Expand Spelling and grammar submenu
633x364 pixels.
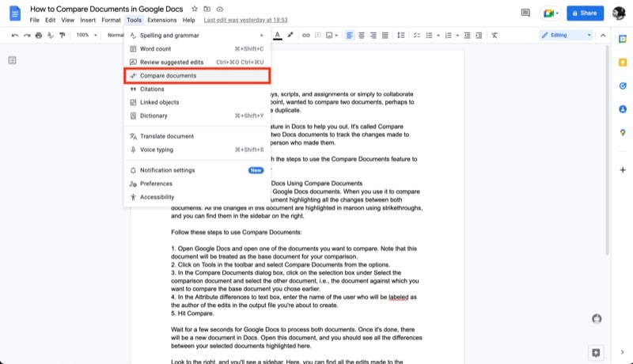click(x=197, y=36)
